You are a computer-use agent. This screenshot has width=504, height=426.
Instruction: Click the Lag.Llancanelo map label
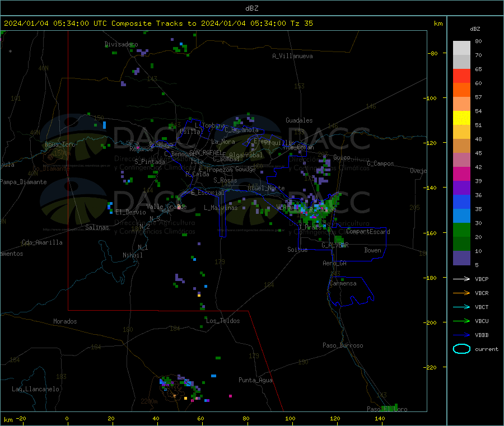click(35, 389)
